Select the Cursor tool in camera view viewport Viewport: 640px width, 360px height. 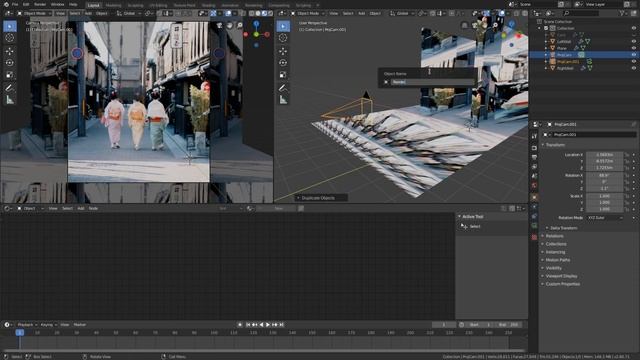[10, 38]
